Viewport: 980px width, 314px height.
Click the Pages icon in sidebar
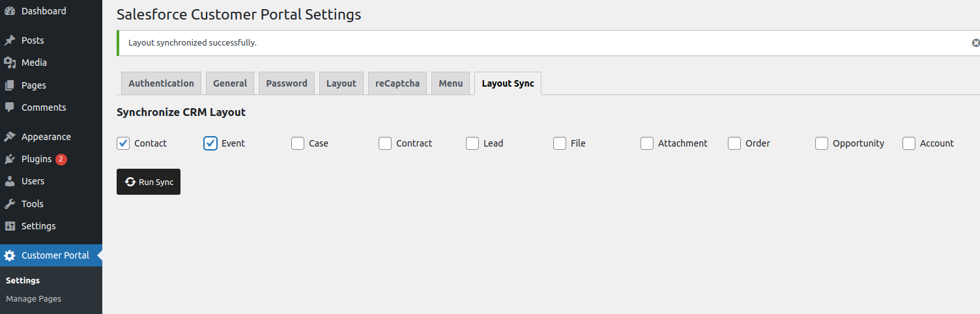10,85
